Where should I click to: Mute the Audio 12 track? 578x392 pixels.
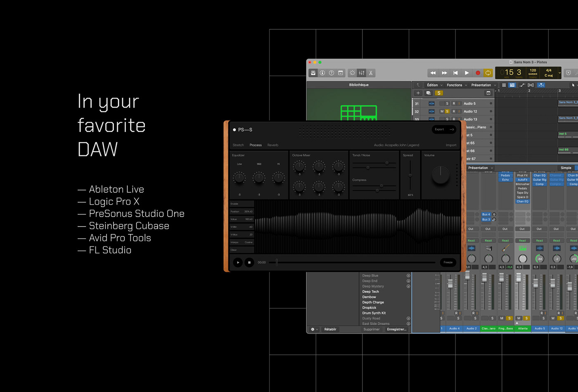[442, 111]
